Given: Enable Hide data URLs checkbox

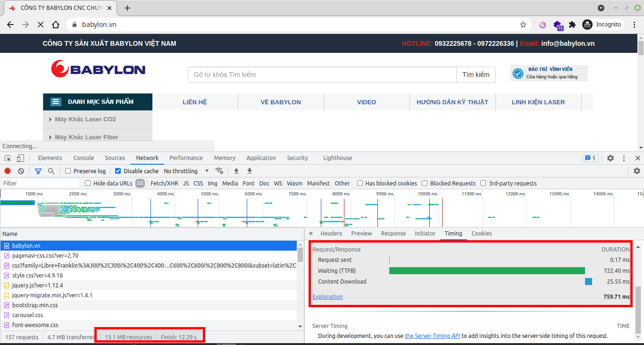Looking at the screenshot, I should coord(88,183).
